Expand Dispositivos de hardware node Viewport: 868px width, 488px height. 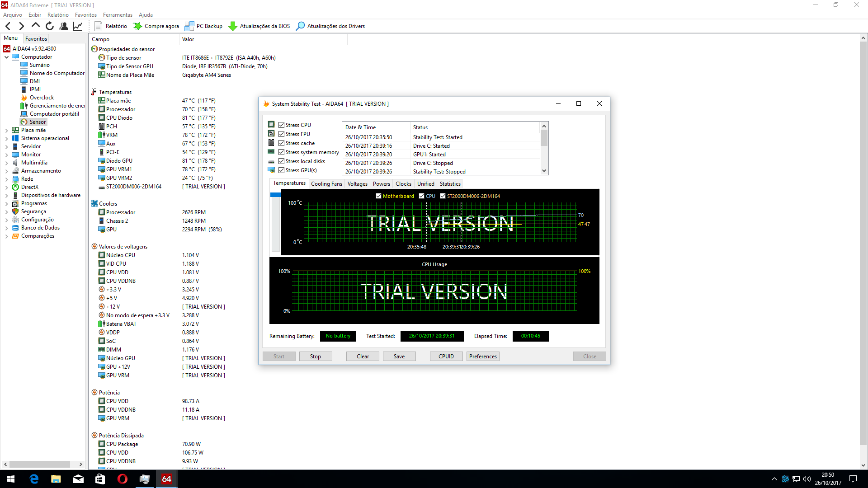pyautogui.click(x=7, y=195)
